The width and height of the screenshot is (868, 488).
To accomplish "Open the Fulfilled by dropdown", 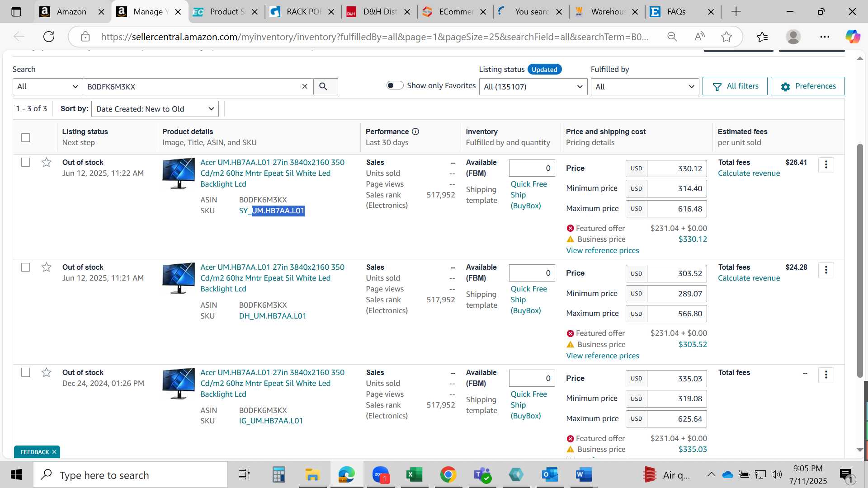I will [x=645, y=86].
